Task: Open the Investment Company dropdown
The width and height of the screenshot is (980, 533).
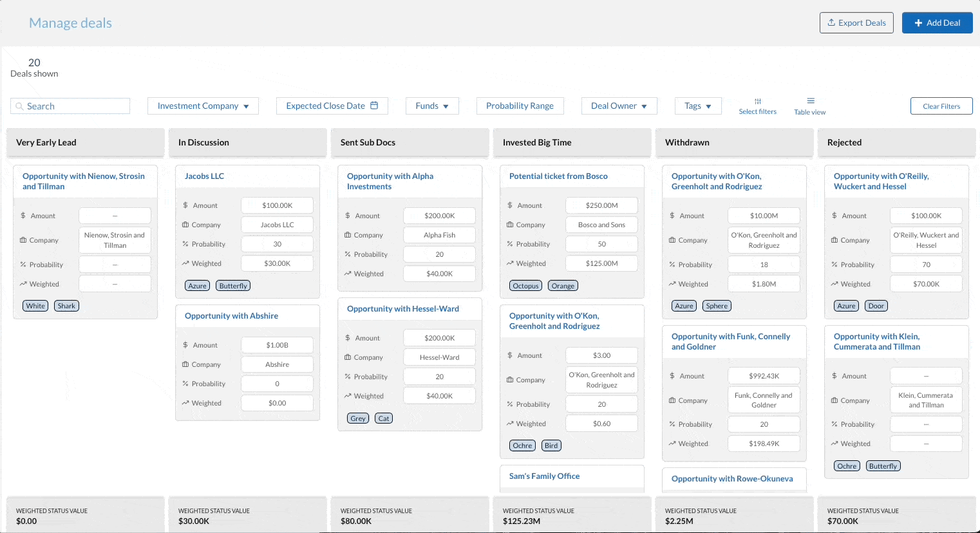Action: 203,106
